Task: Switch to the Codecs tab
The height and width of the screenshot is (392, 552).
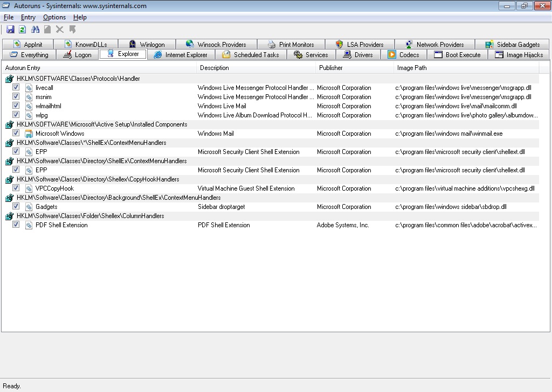Action: pos(404,55)
